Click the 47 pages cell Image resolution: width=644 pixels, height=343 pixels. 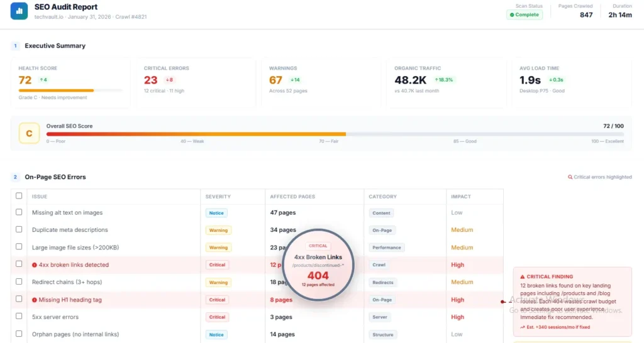pyautogui.click(x=282, y=213)
